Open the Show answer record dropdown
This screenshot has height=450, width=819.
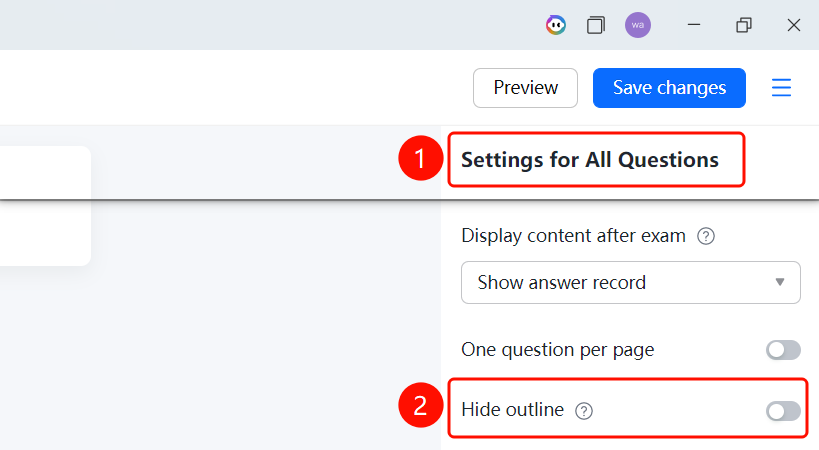pyautogui.click(x=630, y=282)
